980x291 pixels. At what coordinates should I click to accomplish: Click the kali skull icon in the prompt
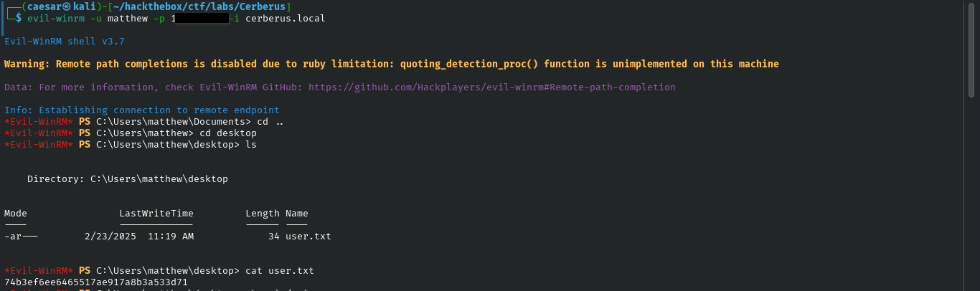pyautogui.click(x=67, y=6)
